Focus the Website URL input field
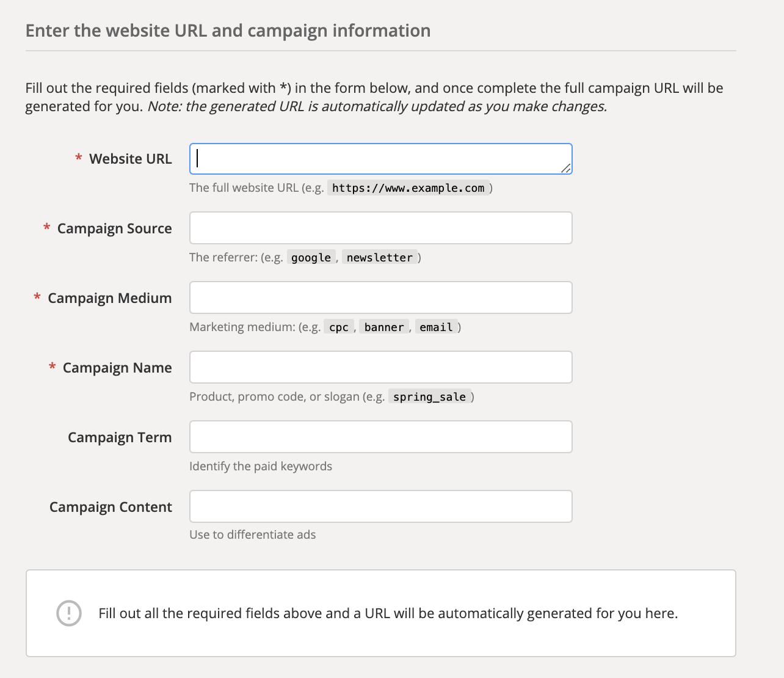 pyautogui.click(x=380, y=159)
